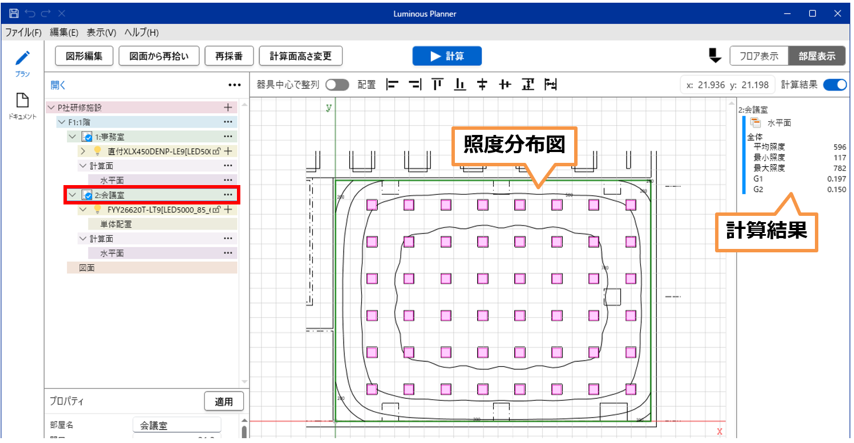The height and width of the screenshot is (443, 854).
Task: Click the lock icon on FYY26620T fixture row
Action: 216,210
